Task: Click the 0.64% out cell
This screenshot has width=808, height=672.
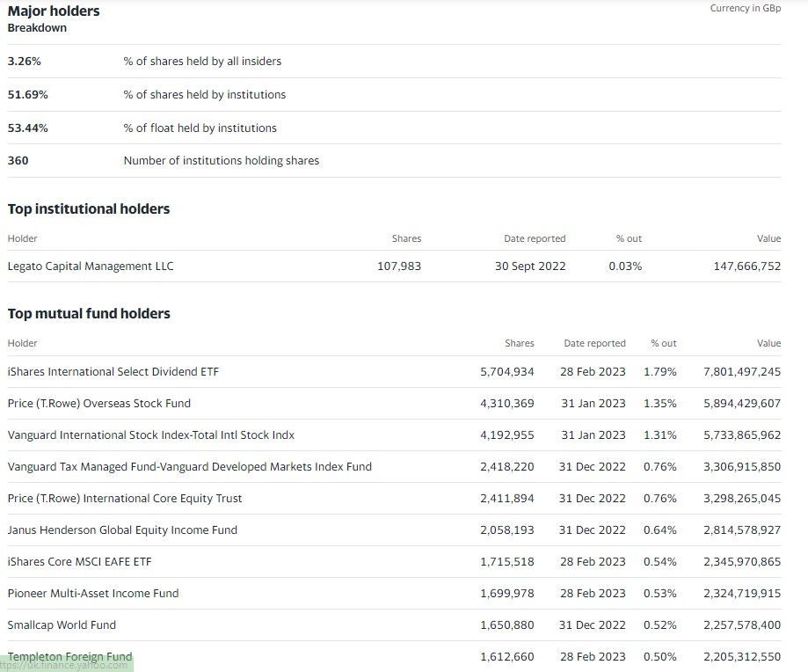Action: (x=660, y=530)
